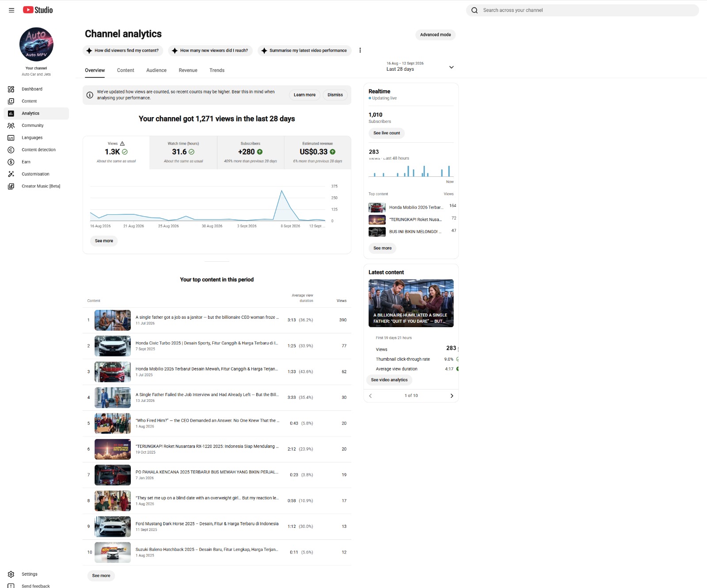
Task: Open Languages in the sidebar
Action: (x=36, y=137)
